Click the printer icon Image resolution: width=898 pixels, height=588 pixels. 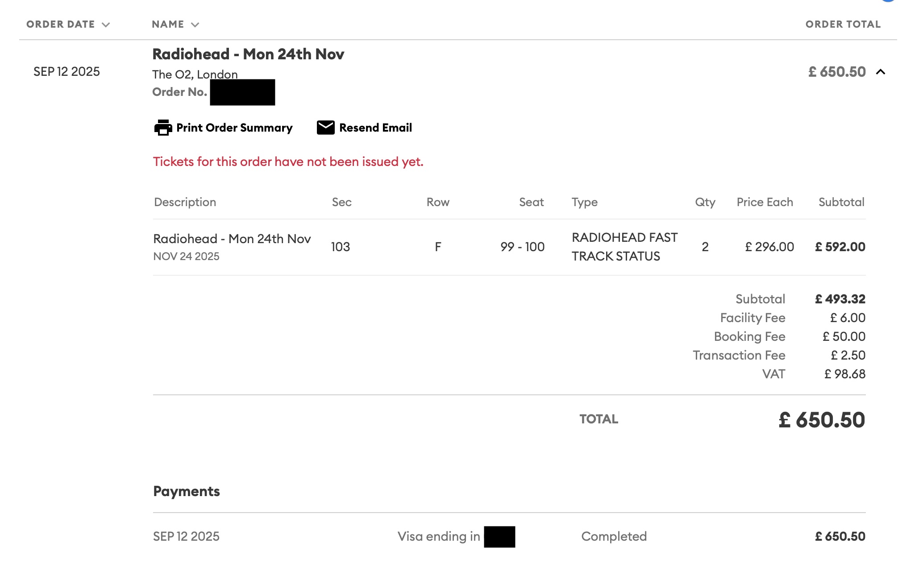[163, 128]
